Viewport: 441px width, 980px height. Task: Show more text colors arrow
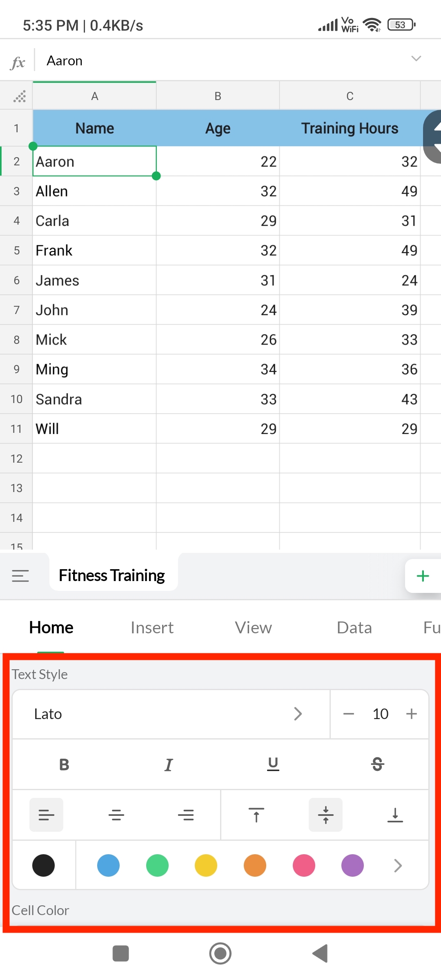point(398,865)
